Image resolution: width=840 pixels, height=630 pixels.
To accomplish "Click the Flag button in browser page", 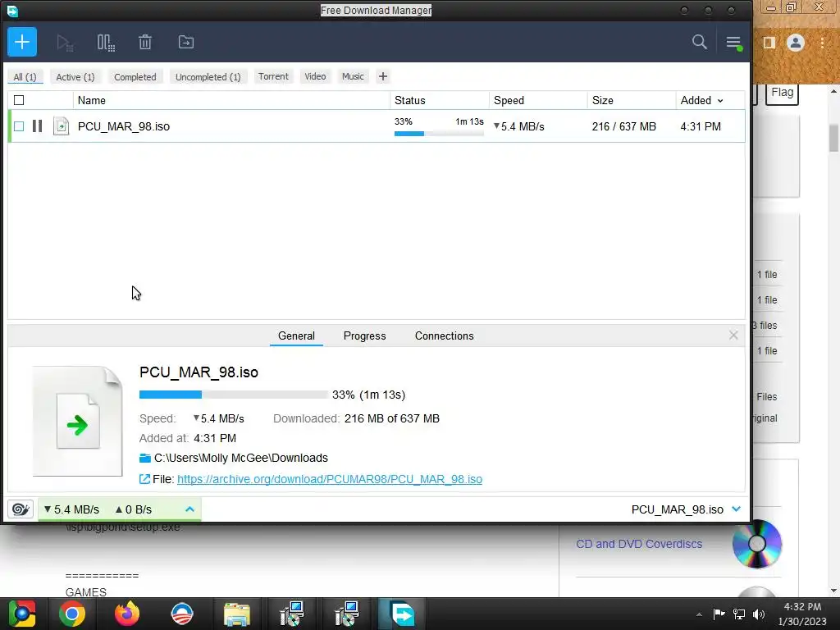I will [x=782, y=93].
